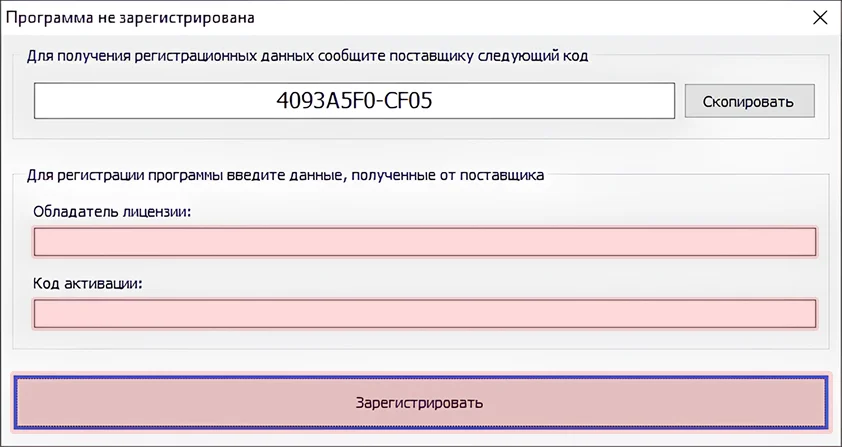
Task: Click the button next to the code field
Action: coord(749,101)
